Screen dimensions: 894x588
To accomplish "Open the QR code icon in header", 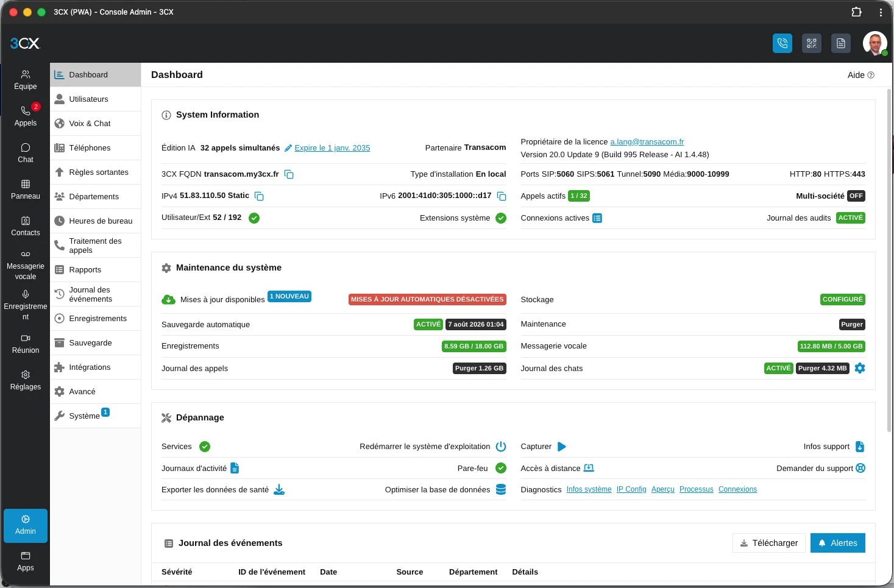I will tap(812, 43).
